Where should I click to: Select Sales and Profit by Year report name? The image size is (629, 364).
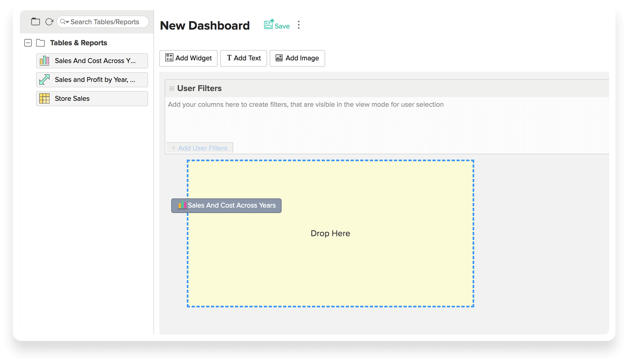(95, 80)
